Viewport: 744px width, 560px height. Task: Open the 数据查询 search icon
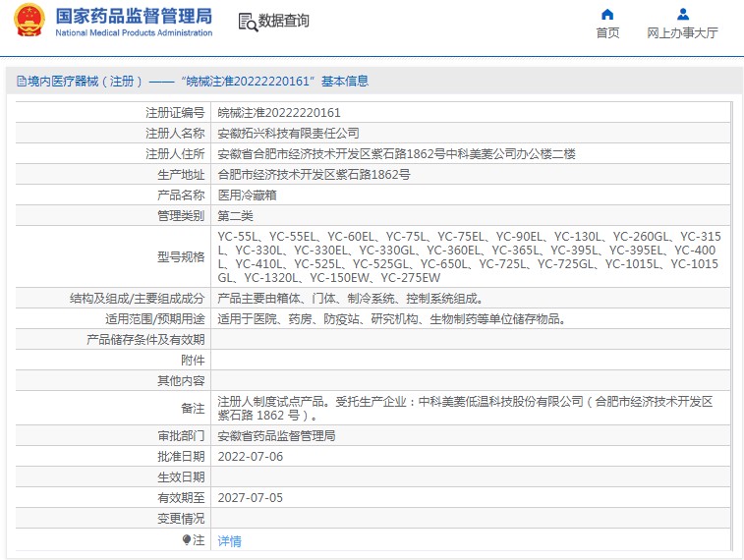coord(248,22)
